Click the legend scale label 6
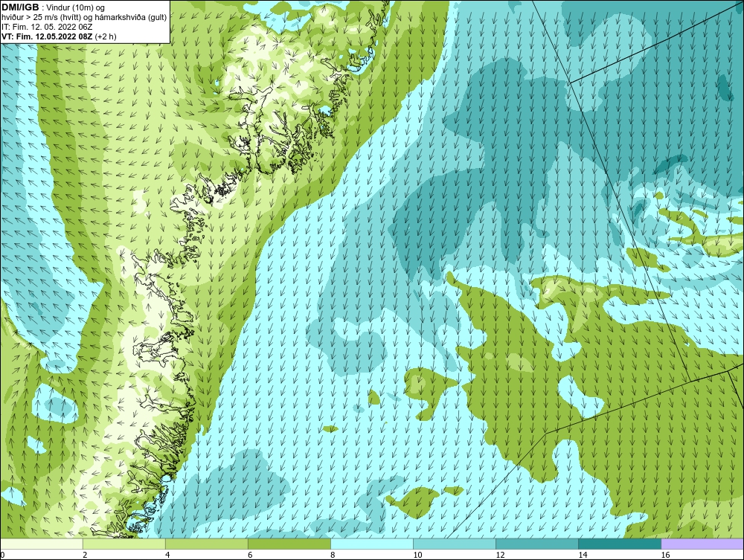Viewport: 744px width, 560px height. (250, 555)
